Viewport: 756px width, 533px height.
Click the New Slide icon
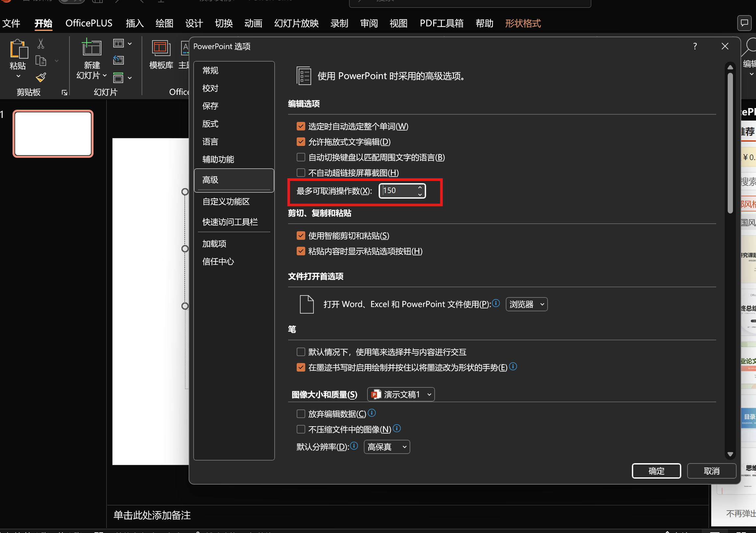(92, 48)
